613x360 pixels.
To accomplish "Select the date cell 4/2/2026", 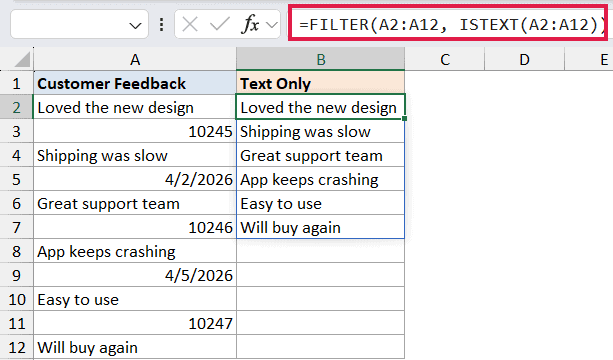I will click(135, 179).
